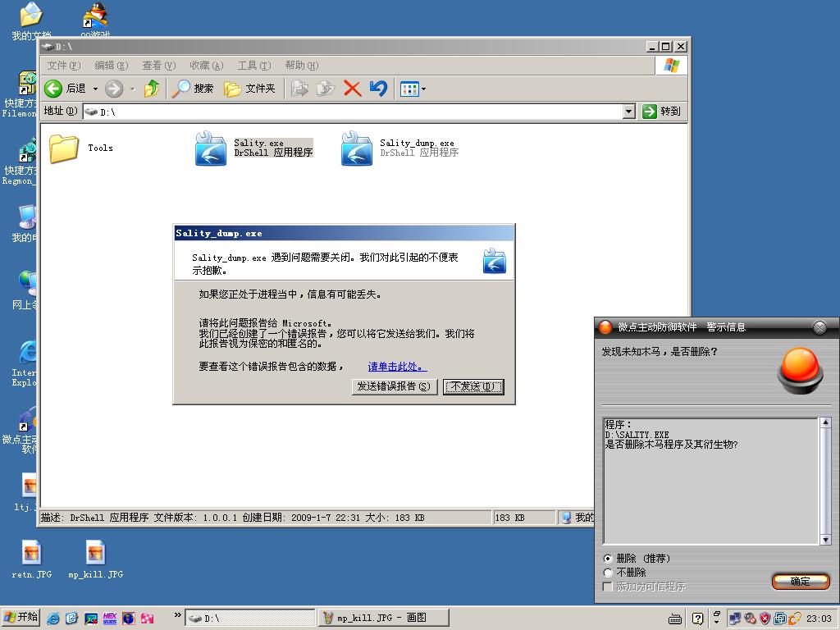Click the 请单击此处 link
The width and height of the screenshot is (840, 630).
click(397, 367)
